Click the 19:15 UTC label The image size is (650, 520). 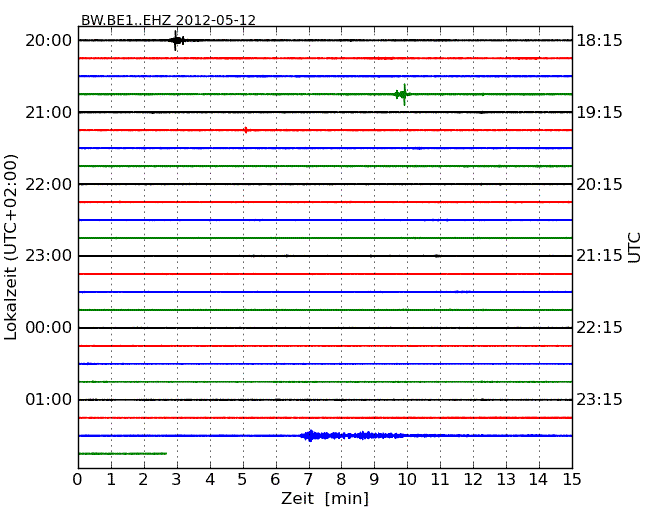pyautogui.click(x=600, y=112)
